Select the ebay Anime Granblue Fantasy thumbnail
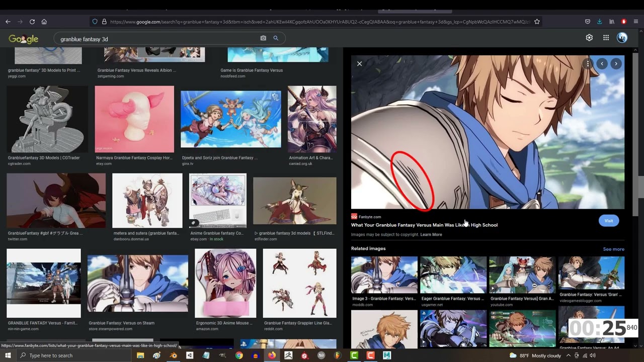This screenshot has height=362, width=644. point(218,201)
